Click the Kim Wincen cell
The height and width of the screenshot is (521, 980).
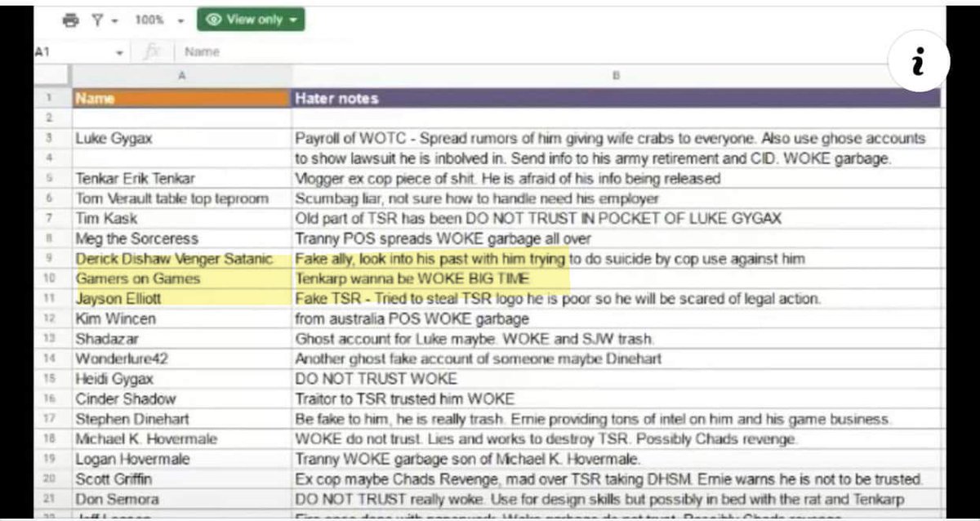(181, 318)
